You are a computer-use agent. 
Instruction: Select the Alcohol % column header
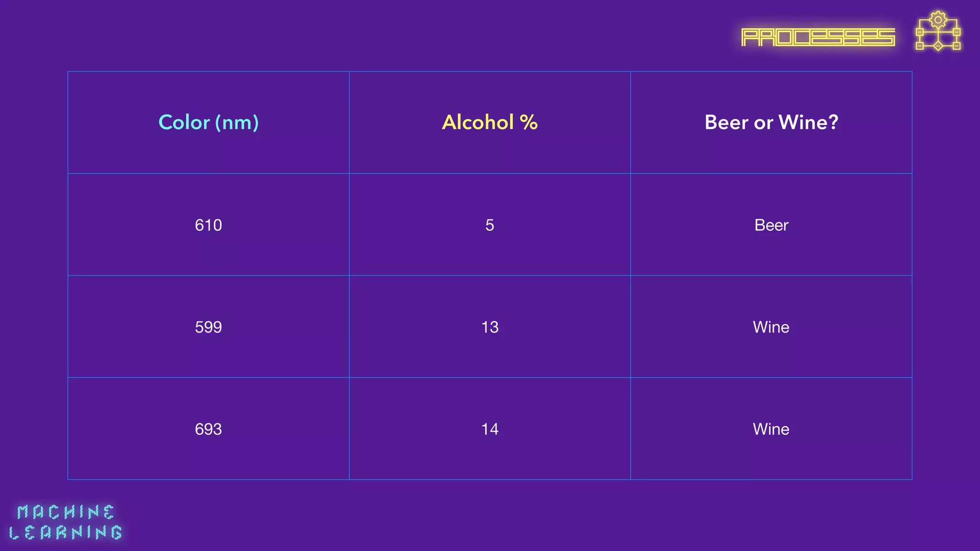click(490, 122)
